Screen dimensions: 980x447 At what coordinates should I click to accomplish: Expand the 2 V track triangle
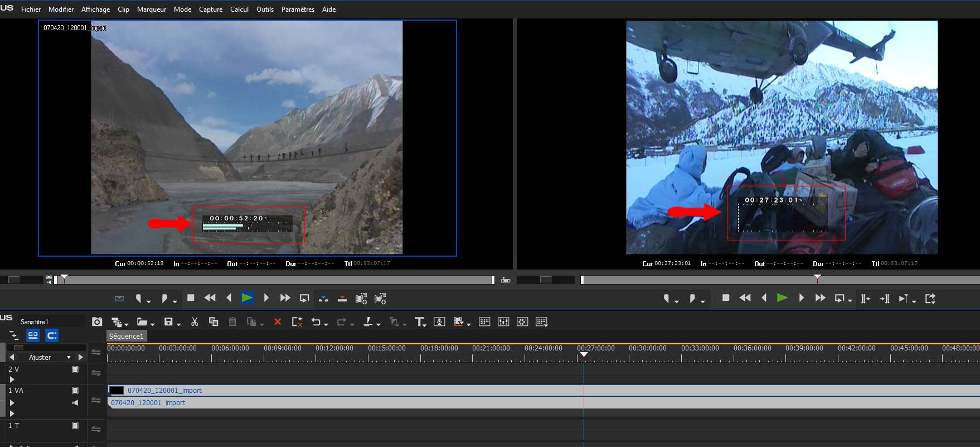pyautogui.click(x=12, y=379)
